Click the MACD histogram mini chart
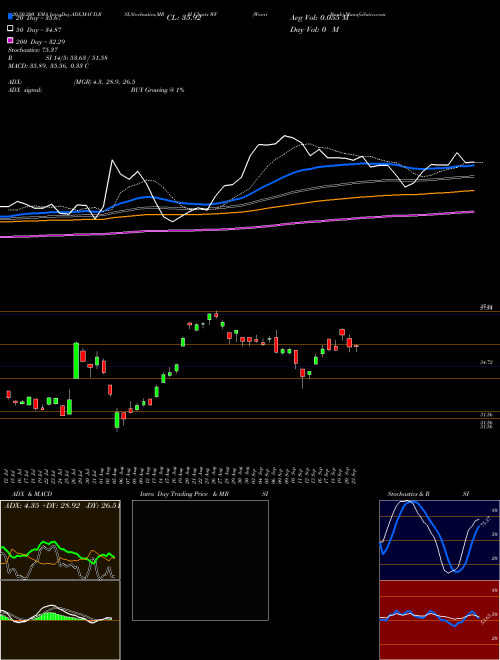This screenshot has height=660, width=500. click(x=60, y=620)
